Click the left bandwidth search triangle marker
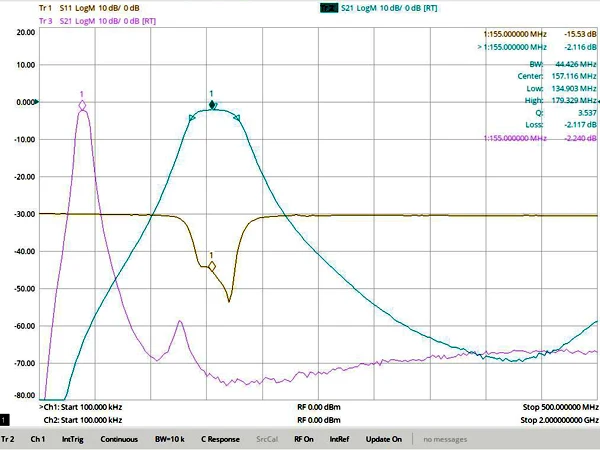This screenshot has width=600, height=450. pos(192,118)
